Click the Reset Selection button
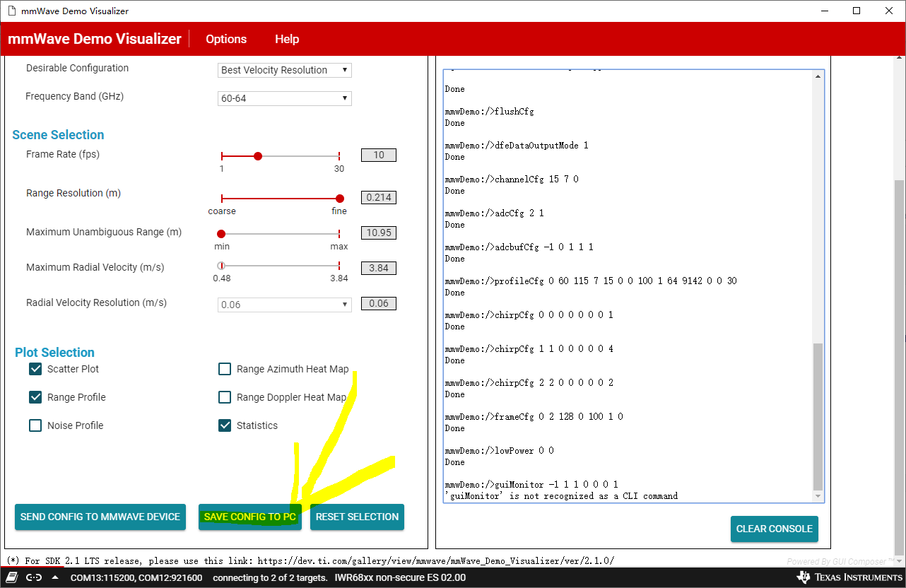The width and height of the screenshot is (906, 588). click(x=357, y=517)
